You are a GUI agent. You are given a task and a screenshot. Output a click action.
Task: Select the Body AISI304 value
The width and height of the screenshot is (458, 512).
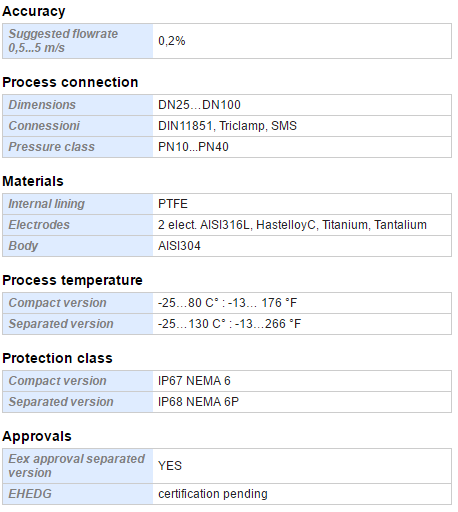(302, 246)
